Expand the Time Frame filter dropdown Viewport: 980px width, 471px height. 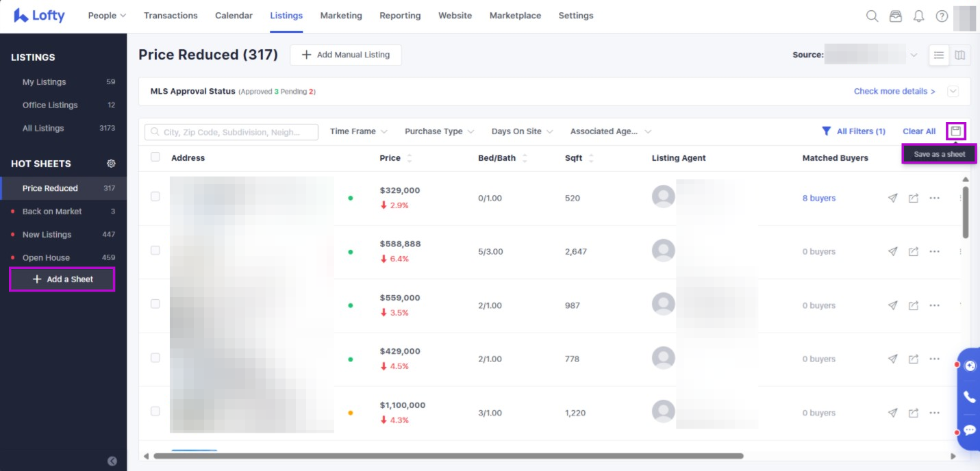click(358, 131)
